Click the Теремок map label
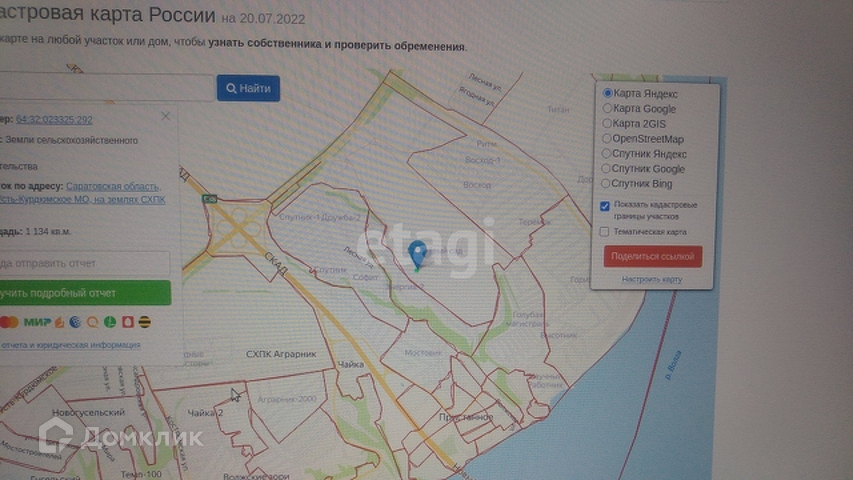 [535, 222]
